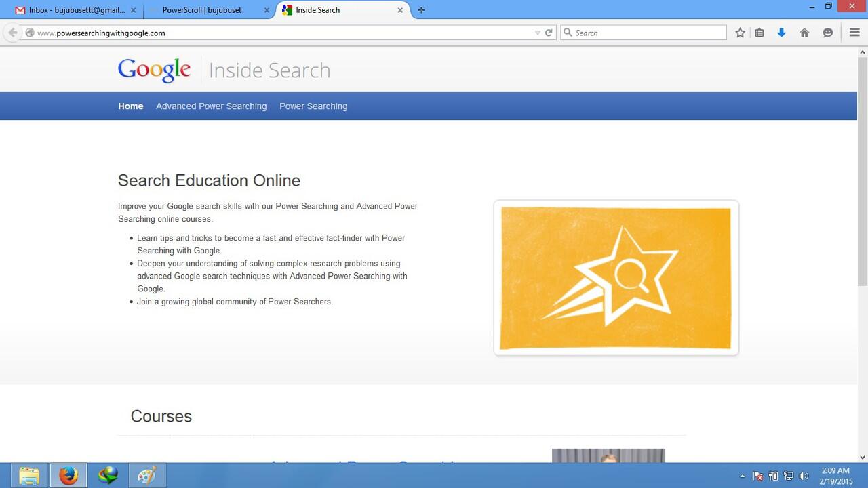The image size is (868, 488).
Task: Reload the page with the refresh icon
Action: click(549, 33)
